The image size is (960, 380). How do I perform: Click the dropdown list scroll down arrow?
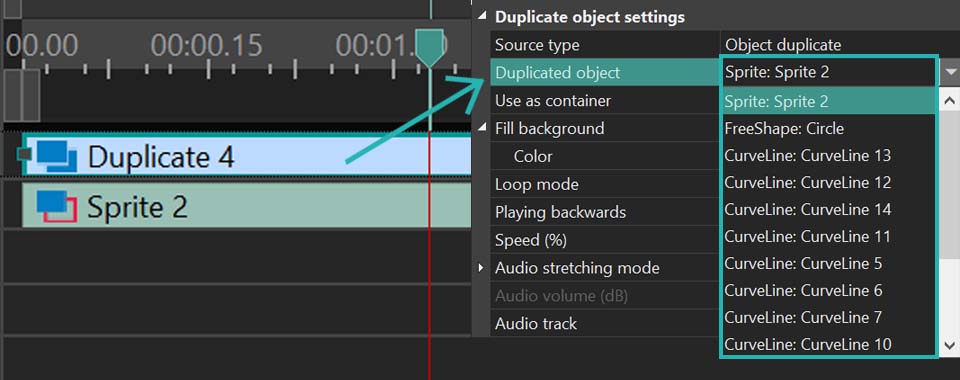coord(950,345)
